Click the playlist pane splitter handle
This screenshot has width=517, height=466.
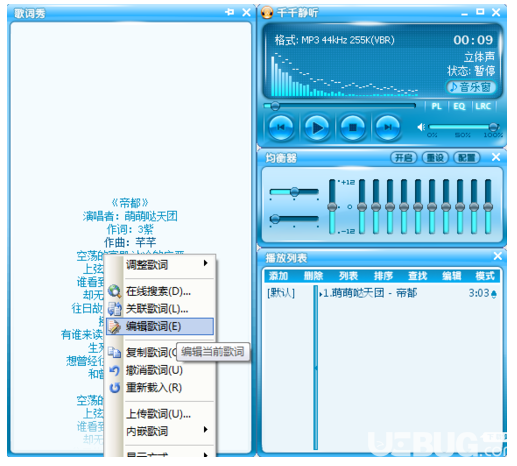tap(315, 368)
